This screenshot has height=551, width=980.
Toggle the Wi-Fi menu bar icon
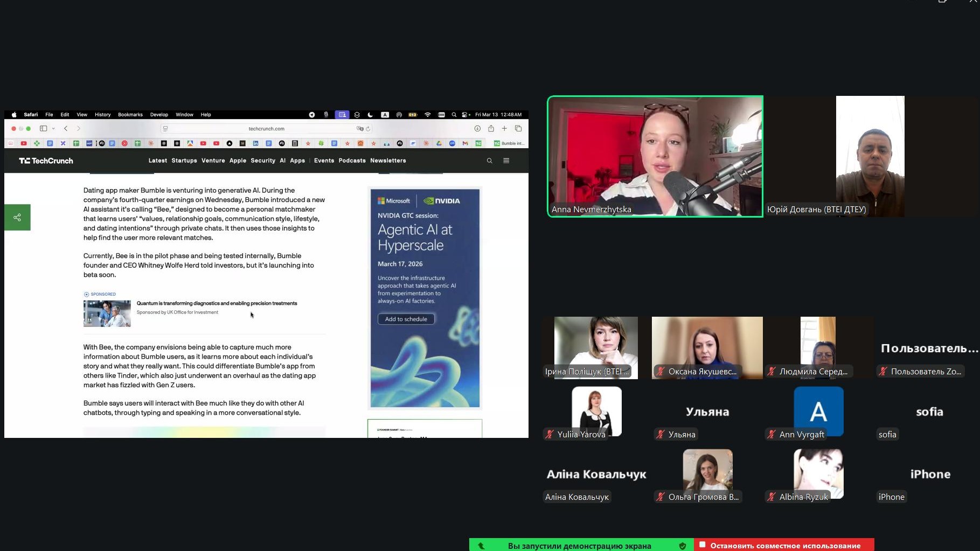pos(427,115)
